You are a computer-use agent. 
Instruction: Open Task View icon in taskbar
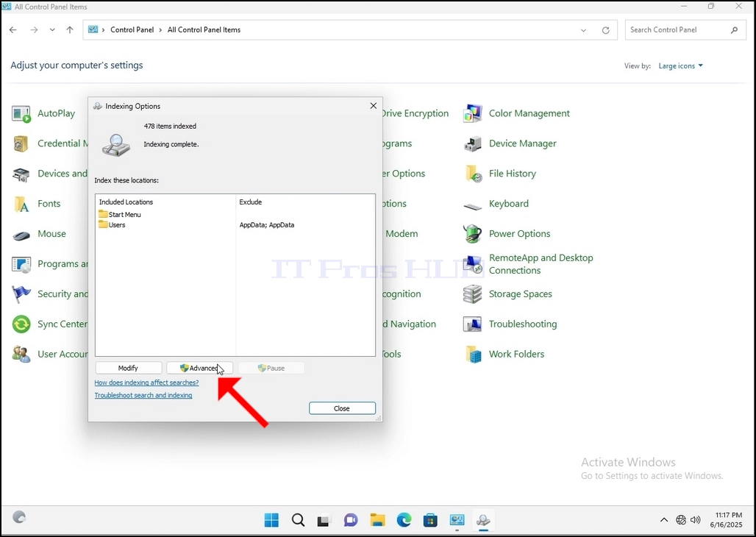[324, 520]
